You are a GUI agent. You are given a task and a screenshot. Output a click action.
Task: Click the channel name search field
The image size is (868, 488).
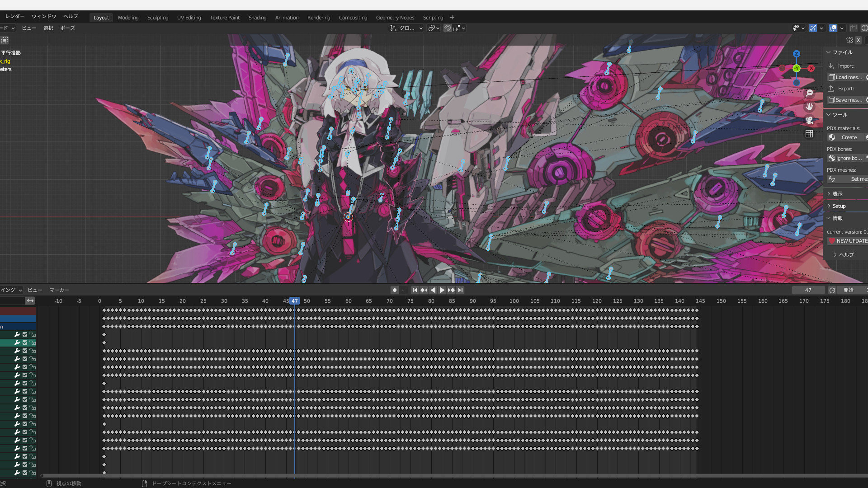pos(12,301)
